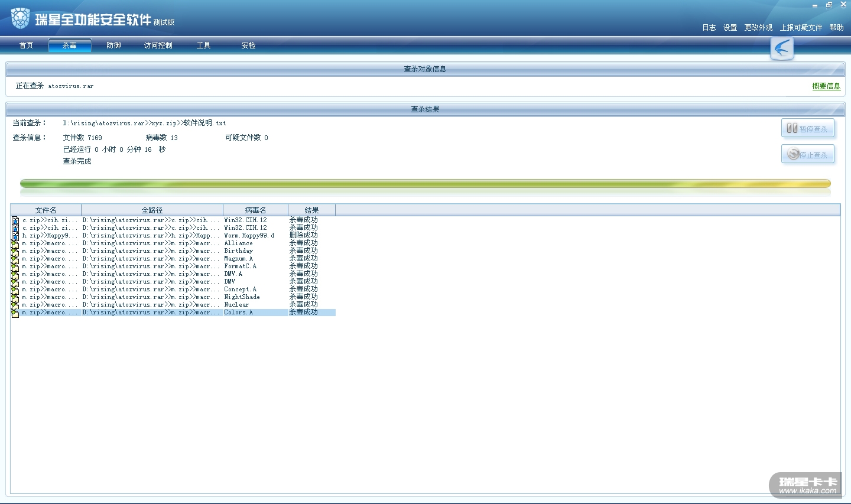
Task: Select the DMV.A virus entry
Action: [x=233, y=274]
